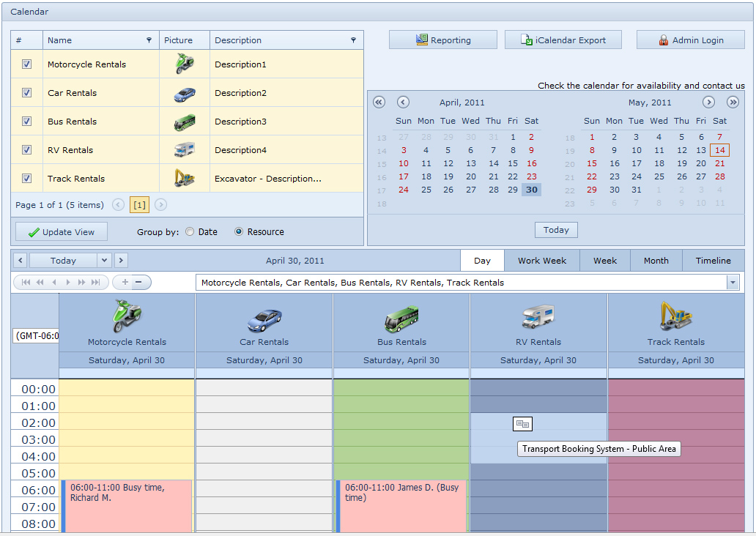Image resolution: width=756 pixels, height=536 pixels.
Task: Click the Admin Login padlock icon
Action: (x=664, y=40)
